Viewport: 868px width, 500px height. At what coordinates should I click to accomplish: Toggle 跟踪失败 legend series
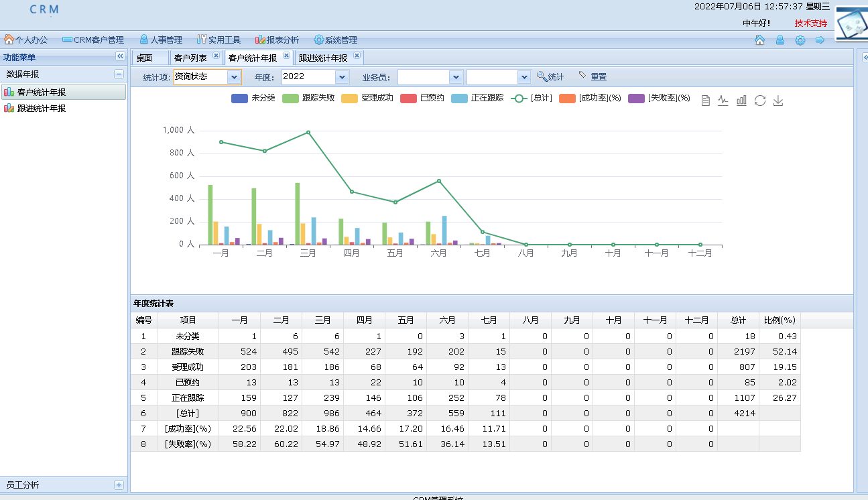pos(308,98)
